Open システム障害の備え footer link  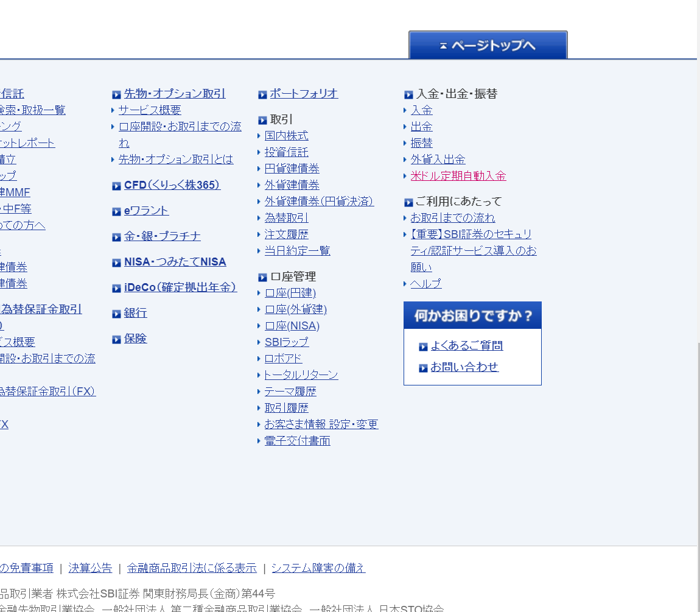(x=318, y=568)
